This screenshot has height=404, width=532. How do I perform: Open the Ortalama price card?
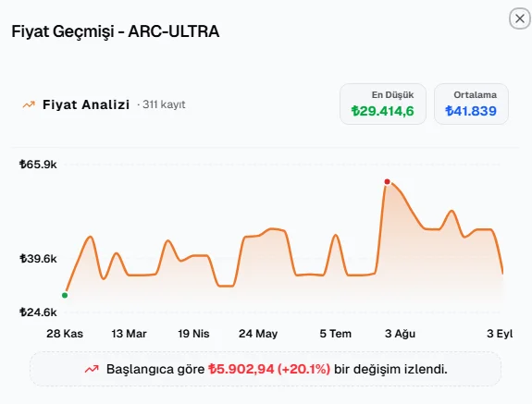(471, 104)
